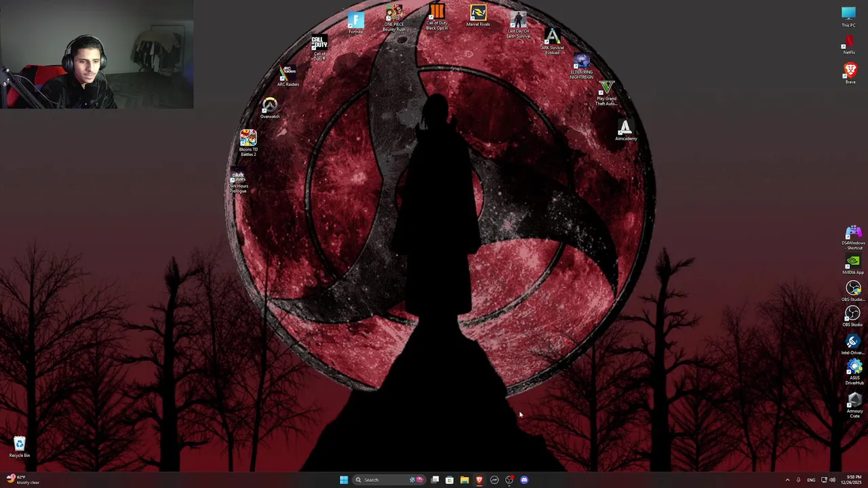Select the Play Grand Theft Auto shortcut
Image resolution: width=868 pixels, height=488 pixels.
click(x=606, y=94)
